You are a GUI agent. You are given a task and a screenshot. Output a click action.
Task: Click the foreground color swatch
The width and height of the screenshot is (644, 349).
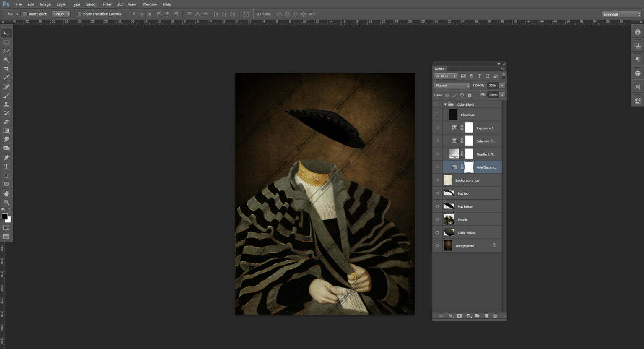[x=5, y=216]
